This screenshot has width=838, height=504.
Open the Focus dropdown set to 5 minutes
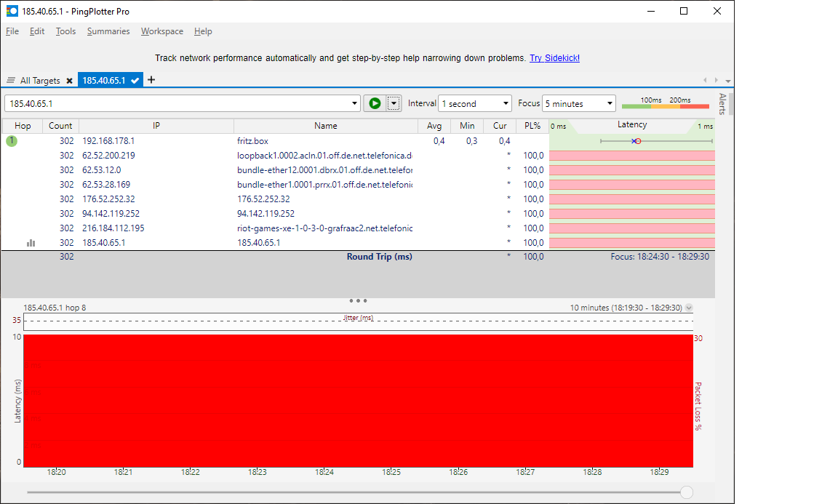tap(579, 103)
